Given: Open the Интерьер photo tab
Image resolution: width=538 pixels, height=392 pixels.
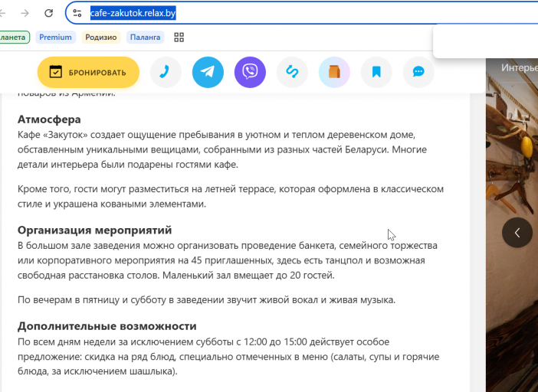Looking at the screenshot, I should click(520, 68).
